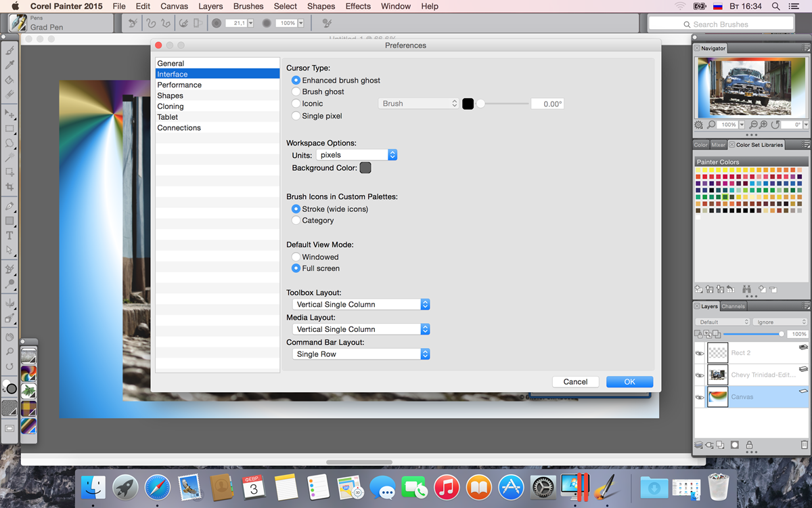The image size is (812, 508).
Task: Switch to the Mixer tab
Action: coord(718,145)
